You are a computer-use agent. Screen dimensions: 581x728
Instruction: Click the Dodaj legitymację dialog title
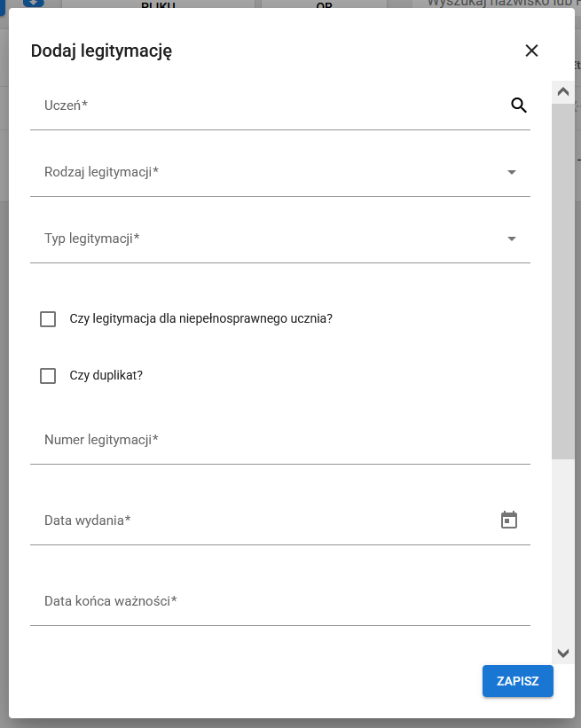101,51
